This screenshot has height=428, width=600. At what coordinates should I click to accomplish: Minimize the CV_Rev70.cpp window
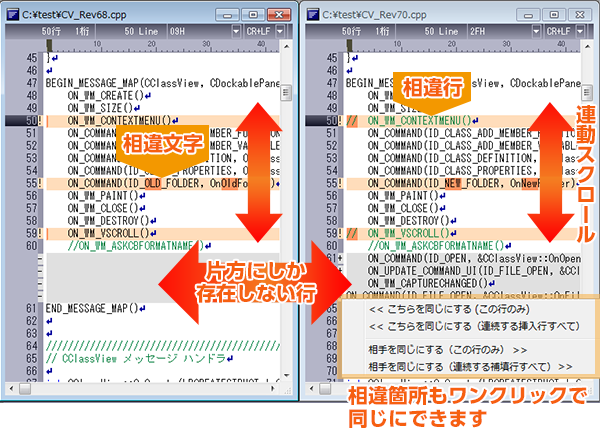529,14
